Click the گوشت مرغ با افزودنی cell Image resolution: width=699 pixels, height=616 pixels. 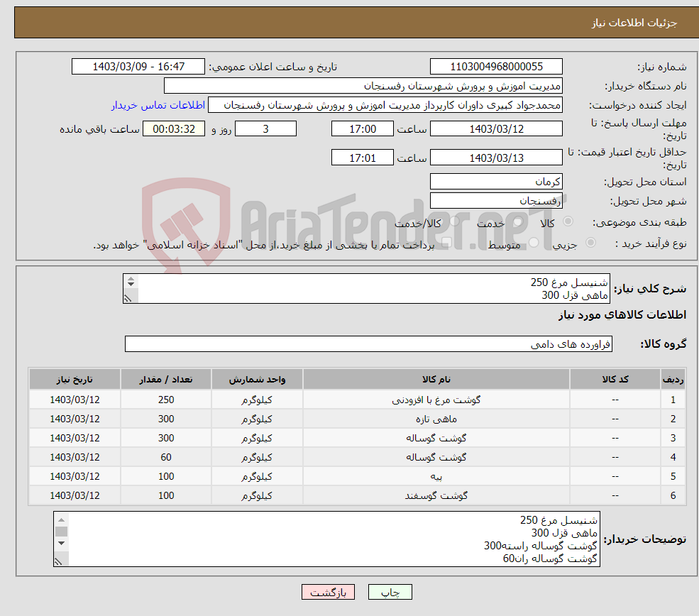coord(436,400)
